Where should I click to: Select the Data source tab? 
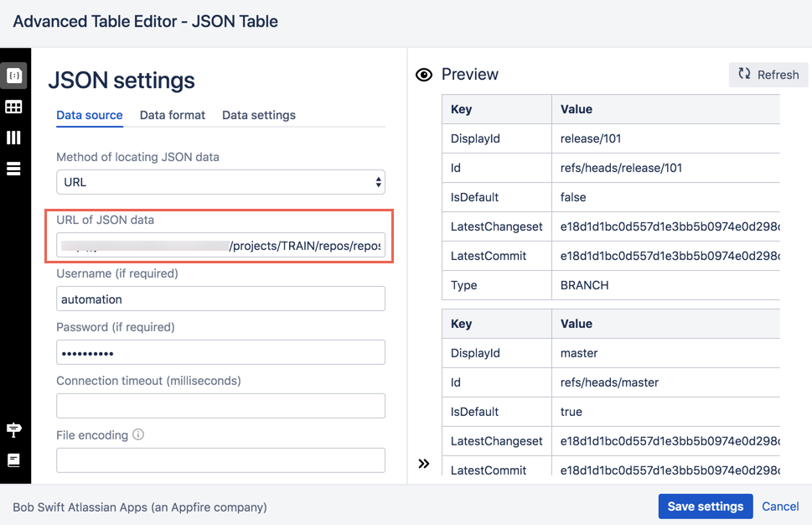[90, 115]
